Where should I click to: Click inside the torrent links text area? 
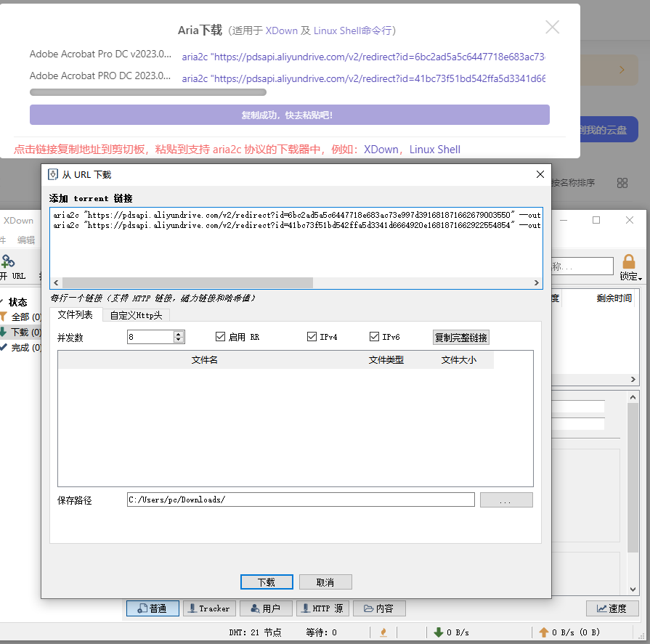pyautogui.click(x=296, y=248)
